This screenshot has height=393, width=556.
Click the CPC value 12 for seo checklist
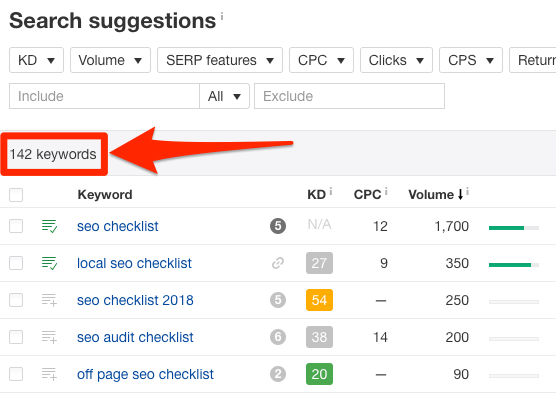pyautogui.click(x=380, y=226)
